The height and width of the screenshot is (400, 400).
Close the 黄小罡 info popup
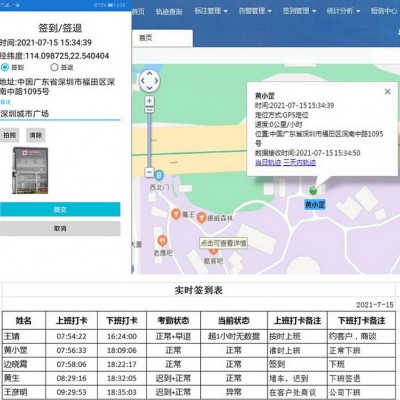click(387, 91)
